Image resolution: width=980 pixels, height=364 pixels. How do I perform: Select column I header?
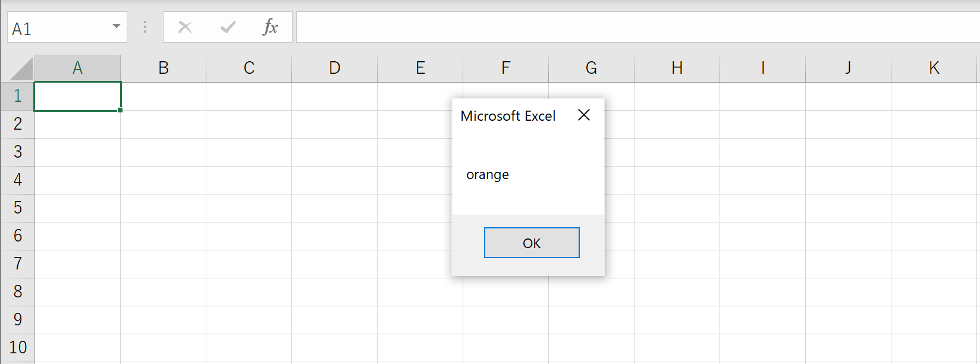point(763,68)
